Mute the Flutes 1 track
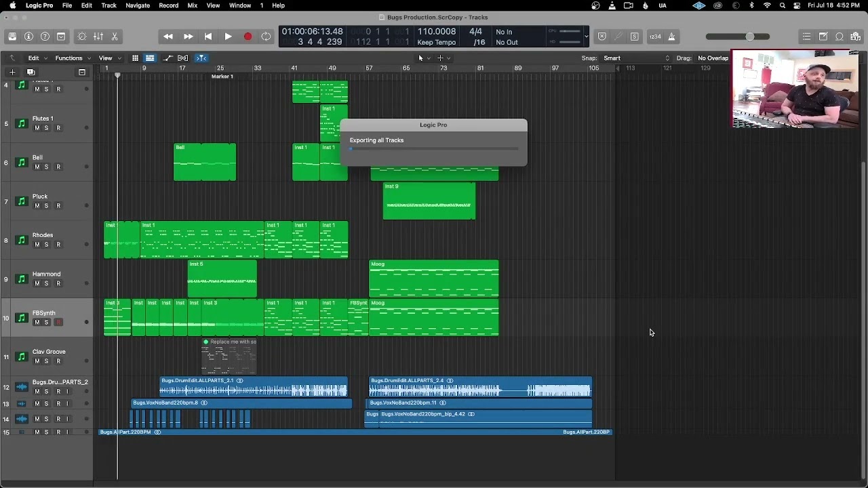The image size is (868, 488). point(37,128)
